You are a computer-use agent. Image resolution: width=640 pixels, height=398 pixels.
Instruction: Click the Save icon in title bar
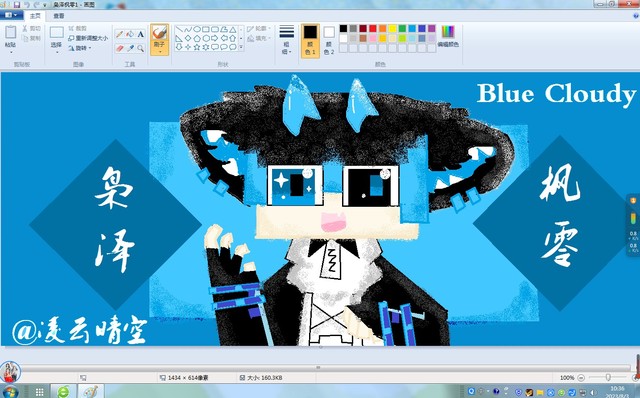[17, 4]
